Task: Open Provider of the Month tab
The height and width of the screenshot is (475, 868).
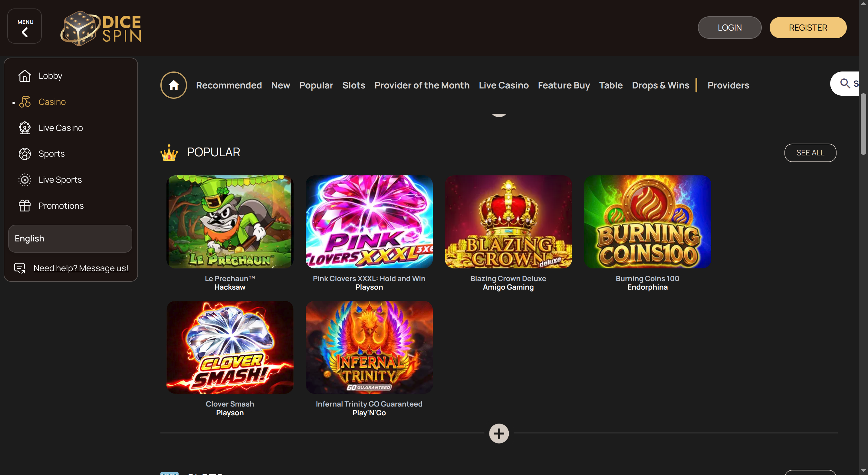Action: coord(422,85)
